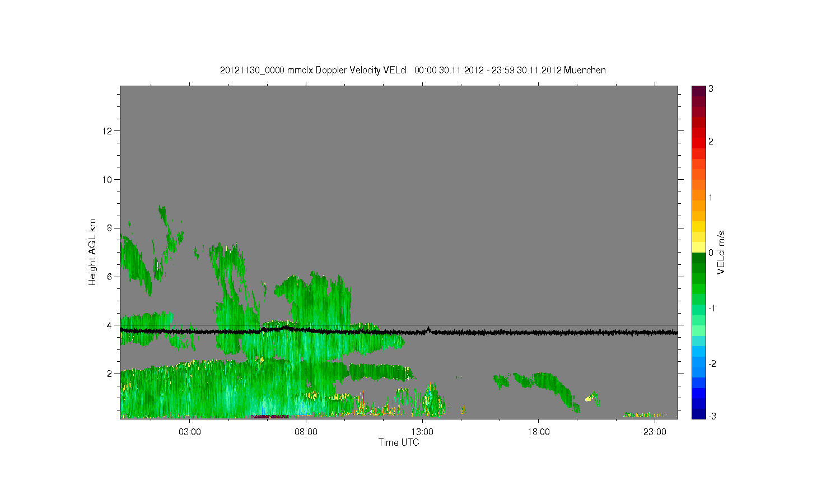Click the pale yellow colorbar band above zero
The width and height of the screenshot is (840, 504).
[x=698, y=248]
